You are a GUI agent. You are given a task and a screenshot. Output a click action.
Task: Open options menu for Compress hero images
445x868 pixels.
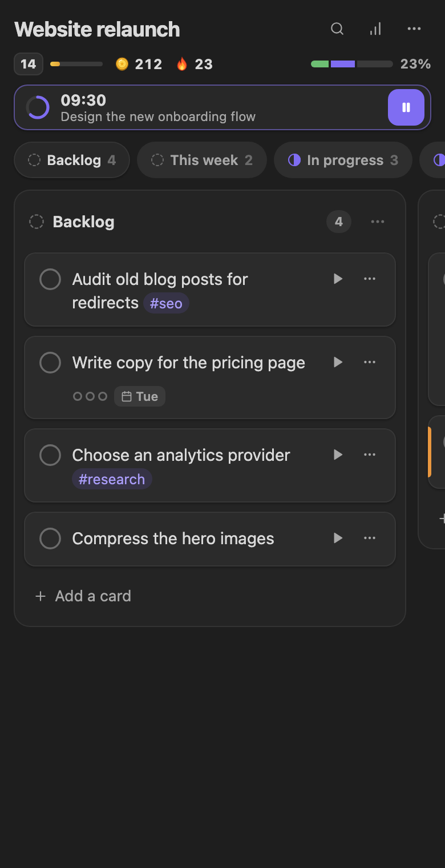click(370, 538)
